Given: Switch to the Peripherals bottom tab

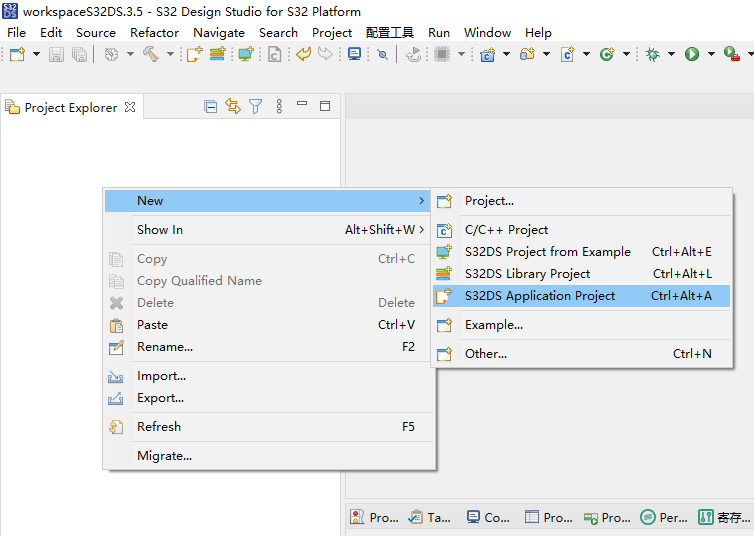Looking at the screenshot, I should (664, 517).
